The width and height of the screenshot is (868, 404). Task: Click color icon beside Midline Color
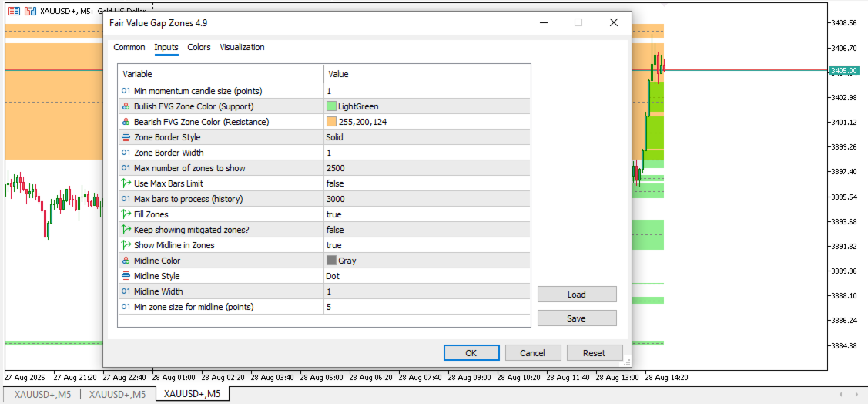coord(126,261)
